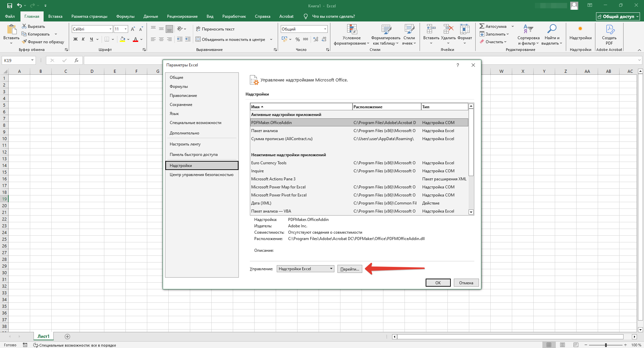Toggle Bold (Ж) formatting
The image size is (644, 348).
75,39
